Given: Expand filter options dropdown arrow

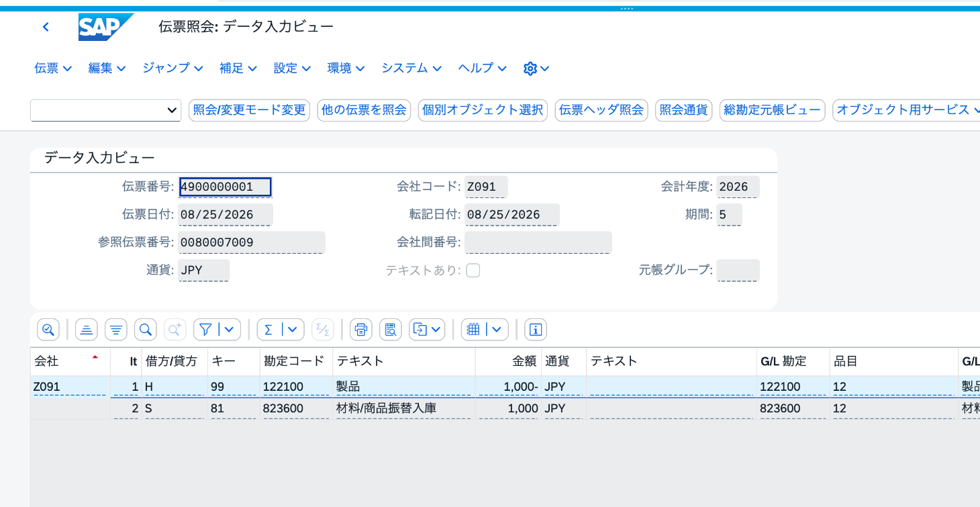Looking at the screenshot, I should point(230,329).
